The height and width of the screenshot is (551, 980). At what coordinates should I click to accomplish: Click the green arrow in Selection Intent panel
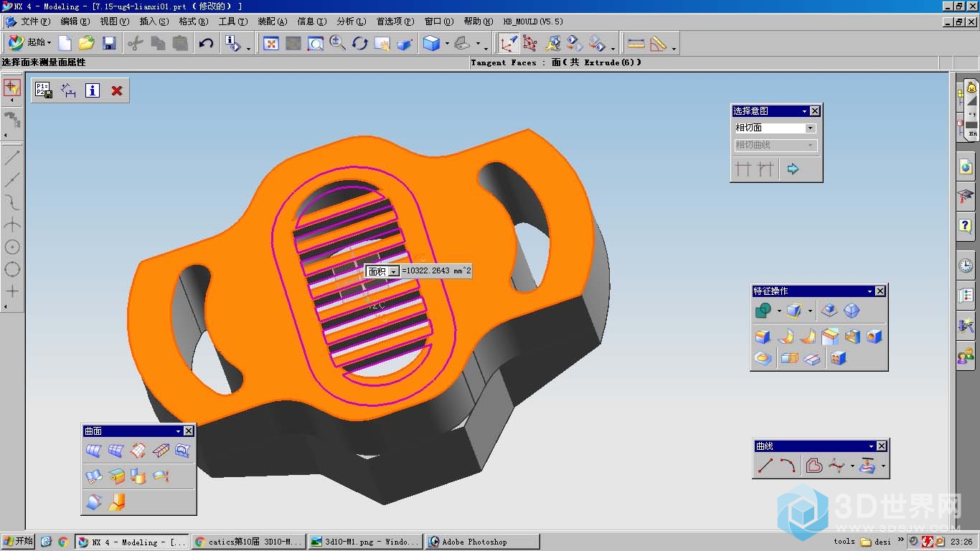pos(793,169)
